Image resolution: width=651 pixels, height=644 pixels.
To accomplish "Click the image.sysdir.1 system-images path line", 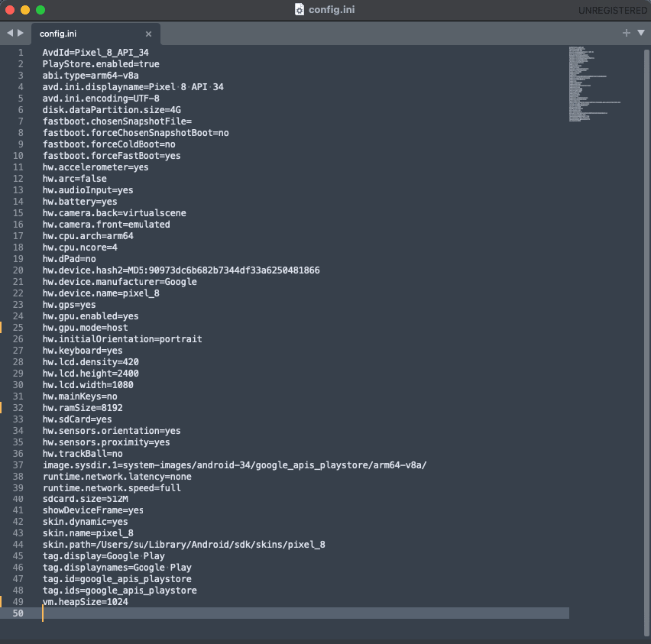I will [235, 465].
